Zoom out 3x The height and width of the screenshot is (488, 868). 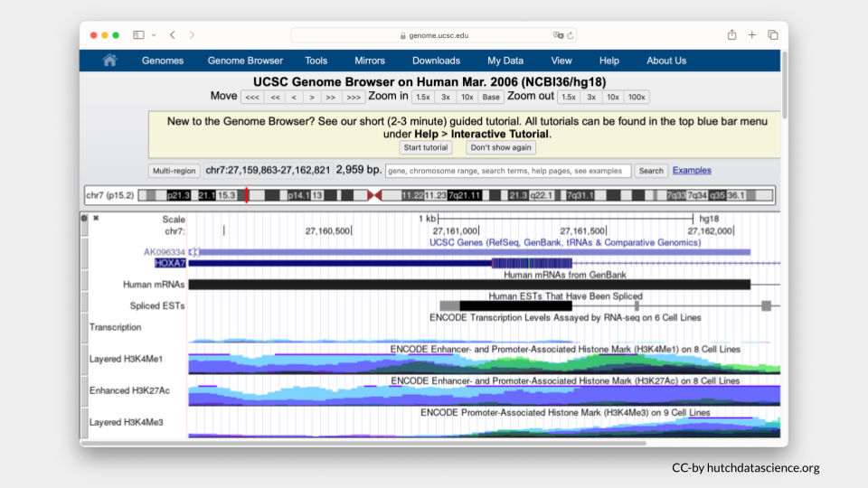click(591, 97)
